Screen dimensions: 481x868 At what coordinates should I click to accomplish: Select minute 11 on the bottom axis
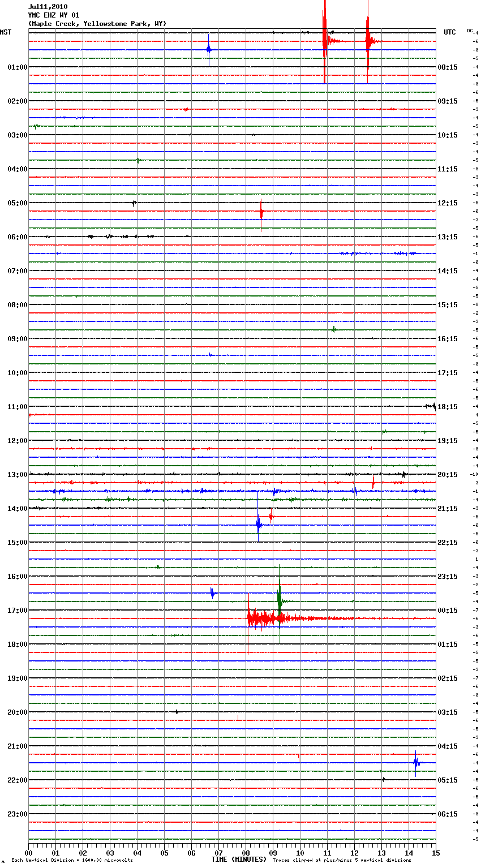click(x=327, y=852)
